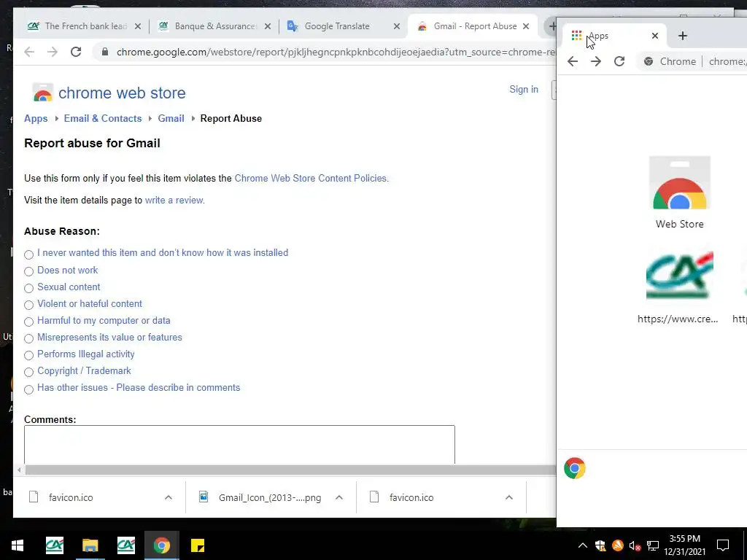
Task: Select 'Harmful to my computer or data'
Action: 28,322
